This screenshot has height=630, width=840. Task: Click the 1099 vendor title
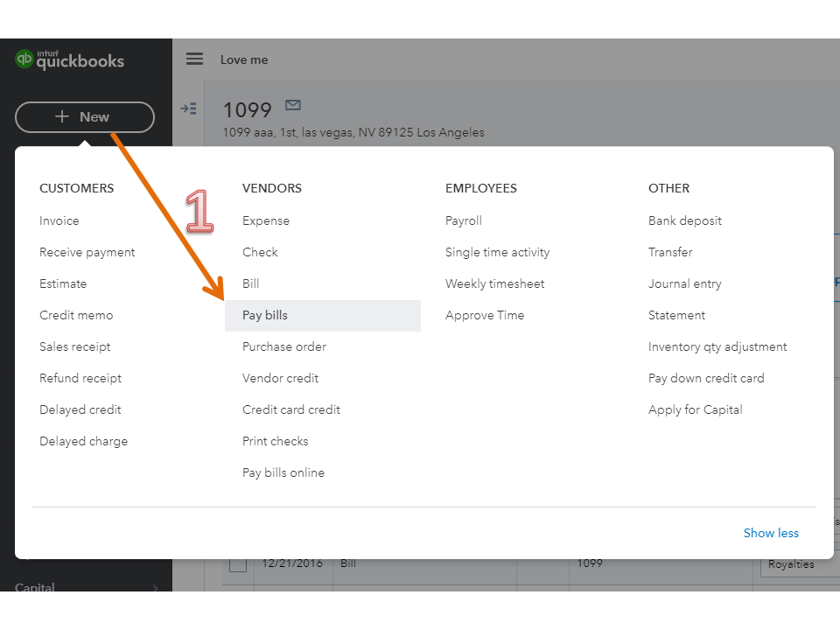pos(248,110)
